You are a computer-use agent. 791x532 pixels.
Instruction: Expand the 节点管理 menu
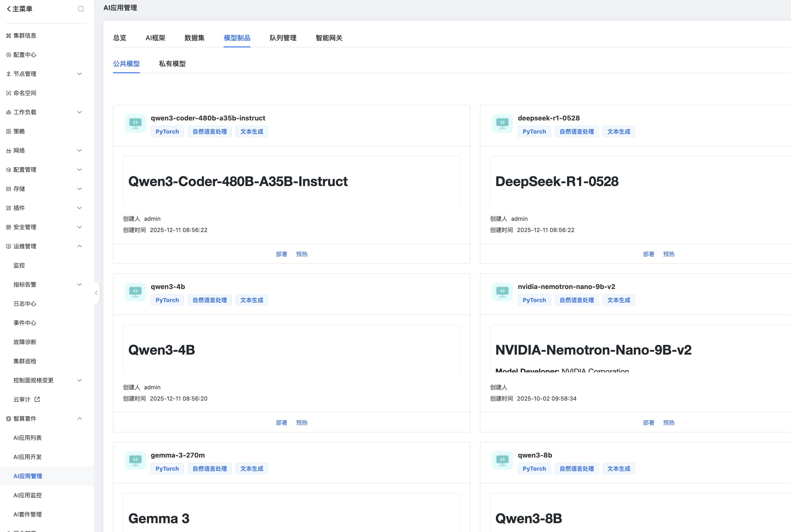(79, 74)
